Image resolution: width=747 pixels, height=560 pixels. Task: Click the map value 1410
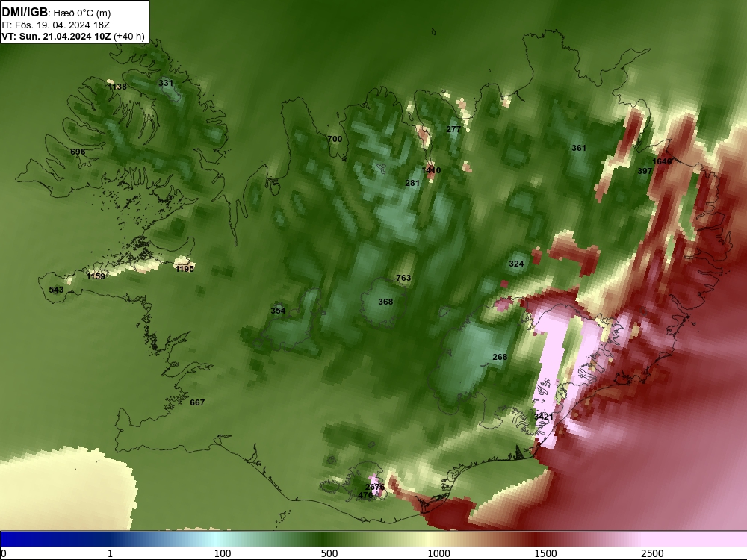431,170
